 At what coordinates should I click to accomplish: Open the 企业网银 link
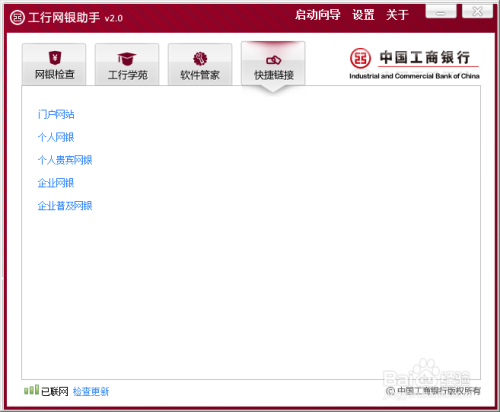[56, 183]
